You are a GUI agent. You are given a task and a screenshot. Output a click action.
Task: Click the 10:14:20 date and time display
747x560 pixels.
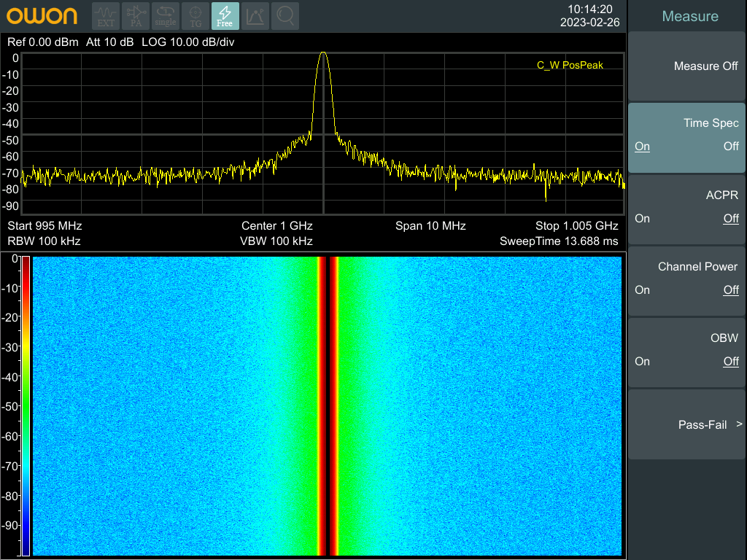(x=589, y=16)
